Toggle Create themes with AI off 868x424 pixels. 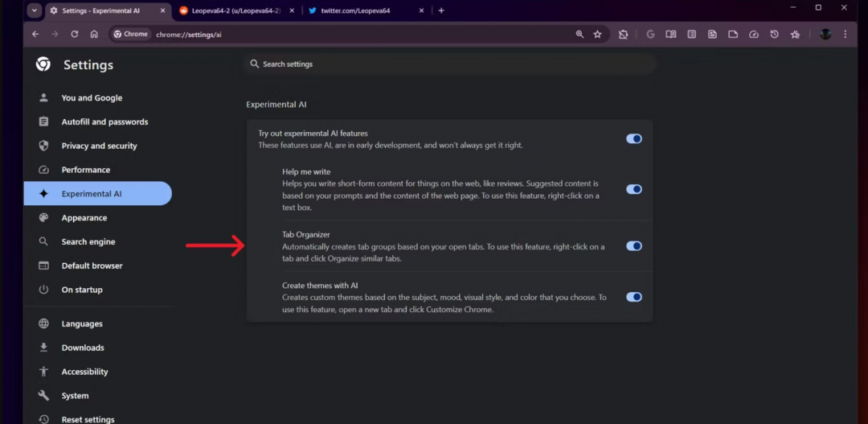pos(634,297)
